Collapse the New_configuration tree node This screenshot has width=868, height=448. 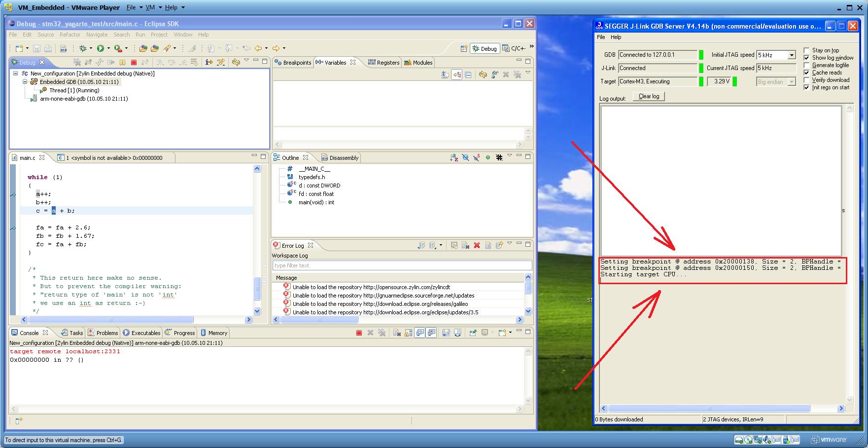click(x=16, y=74)
